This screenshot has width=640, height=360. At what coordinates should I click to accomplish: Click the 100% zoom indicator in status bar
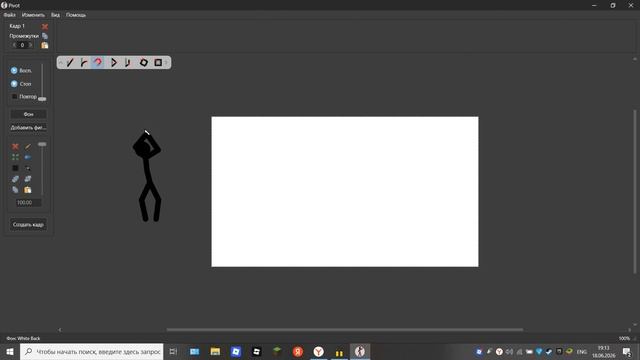pos(624,338)
